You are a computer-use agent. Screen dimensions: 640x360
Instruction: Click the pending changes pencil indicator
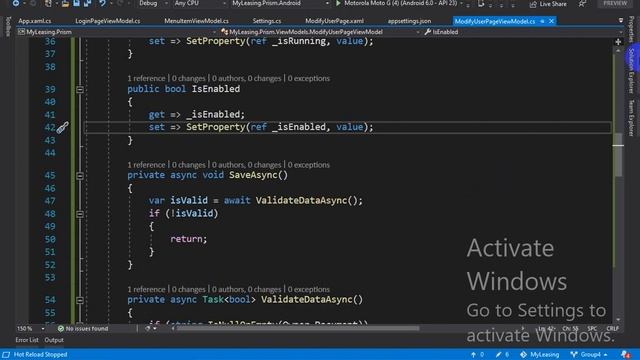pyautogui.click(x=502, y=354)
